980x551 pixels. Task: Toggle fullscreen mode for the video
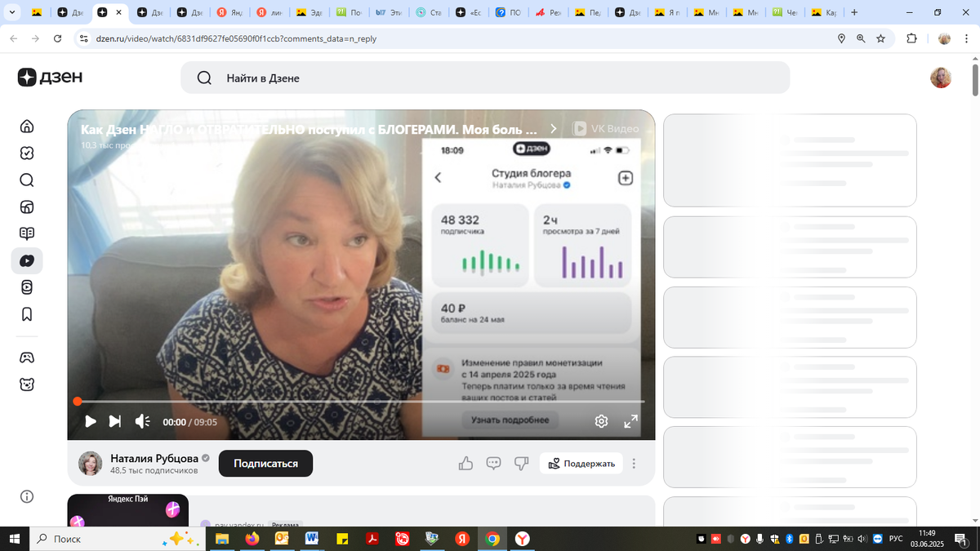pyautogui.click(x=630, y=421)
